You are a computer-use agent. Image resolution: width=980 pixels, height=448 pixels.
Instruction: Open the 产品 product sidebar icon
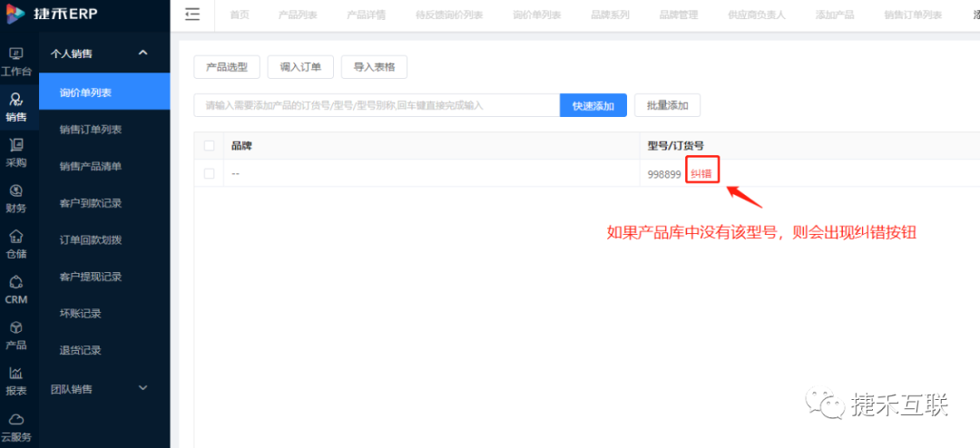pyautogui.click(x=16, y=336)
